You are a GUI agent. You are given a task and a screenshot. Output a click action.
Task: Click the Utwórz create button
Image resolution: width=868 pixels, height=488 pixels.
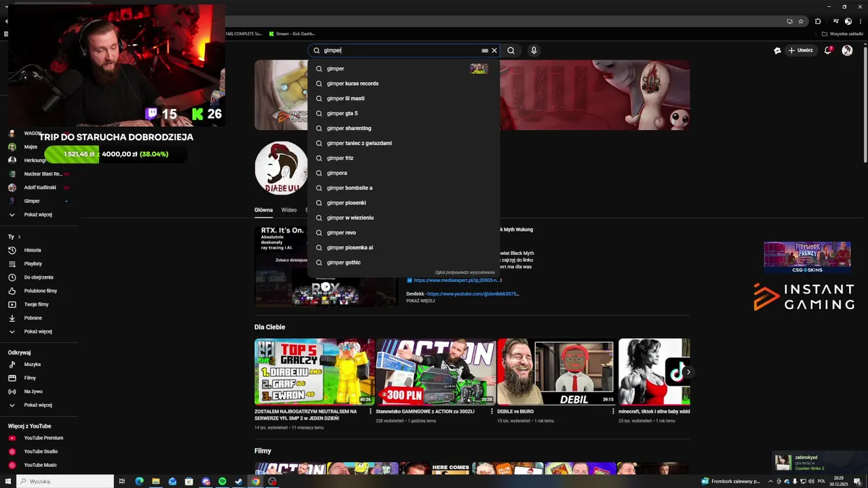pyautogui.click(x=800, y=50)
